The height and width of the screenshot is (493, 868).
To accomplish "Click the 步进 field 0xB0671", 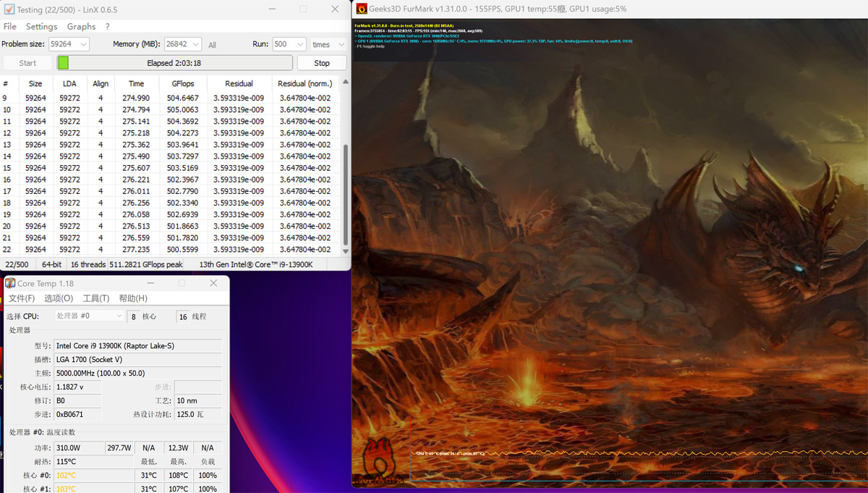I will (77, 414).
